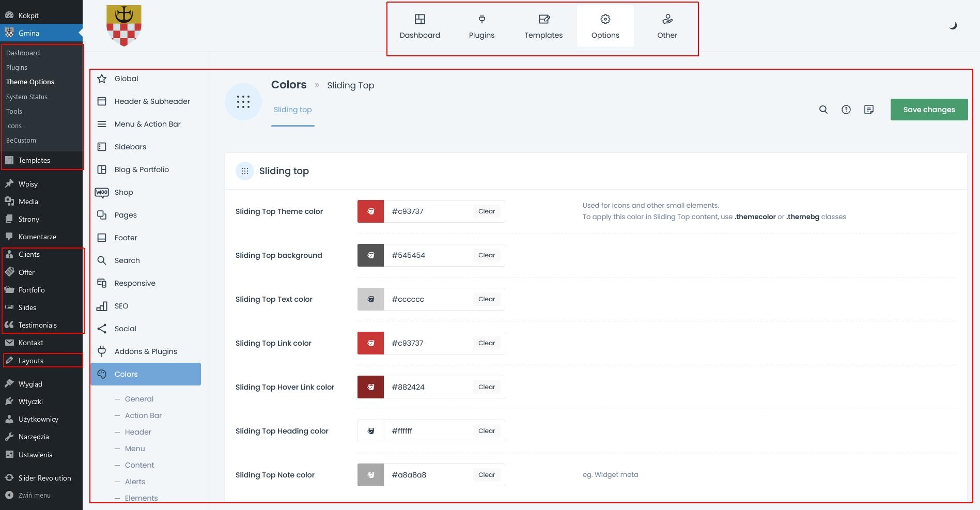Screen dimensions: 980x510
Task: Open the Plugins top tab
Action: [x=481, y=26]
